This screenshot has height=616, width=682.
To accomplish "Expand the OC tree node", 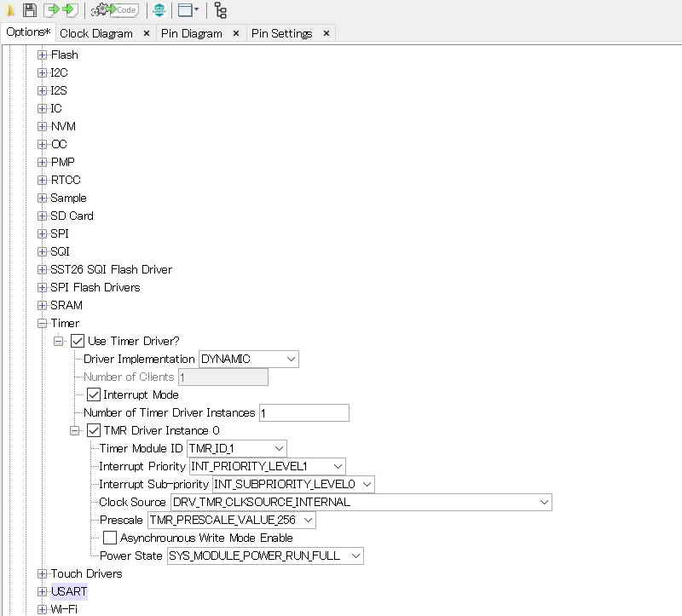I will point(42,144).
